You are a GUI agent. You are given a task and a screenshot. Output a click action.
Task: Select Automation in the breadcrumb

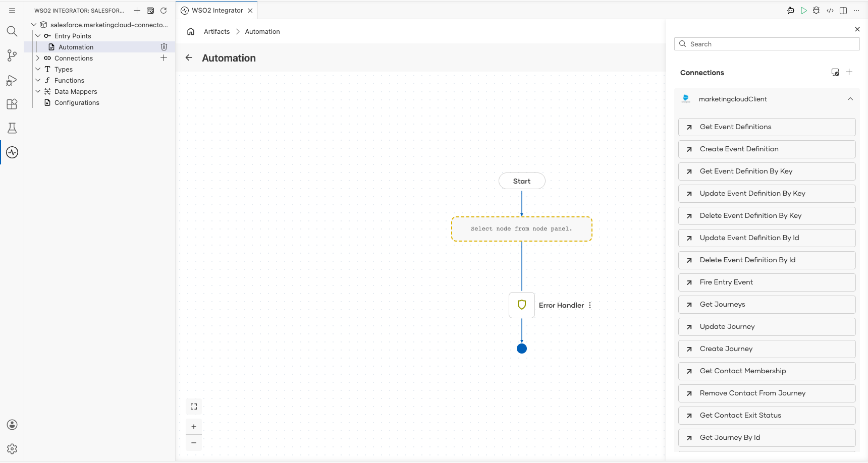(262, 31)
